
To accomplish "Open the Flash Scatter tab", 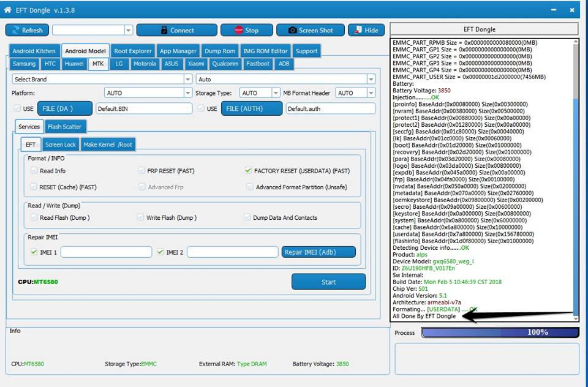I will 64,127.
